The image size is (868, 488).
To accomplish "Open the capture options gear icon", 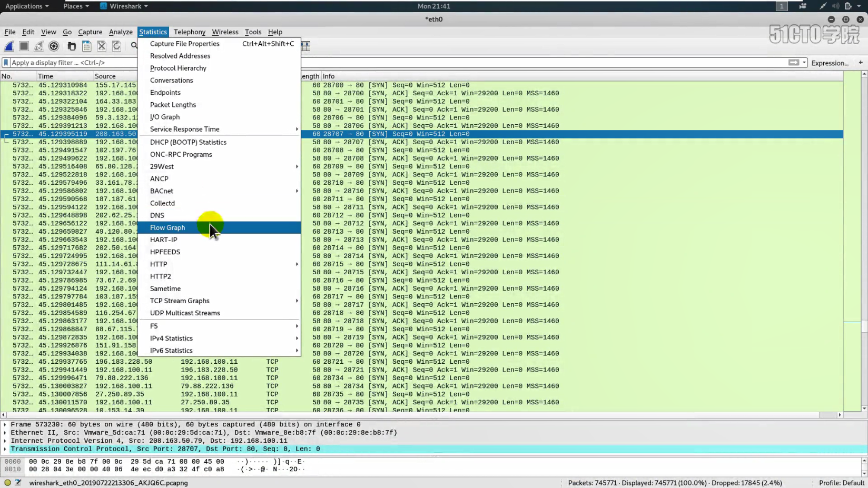I will tap(54, 46).
